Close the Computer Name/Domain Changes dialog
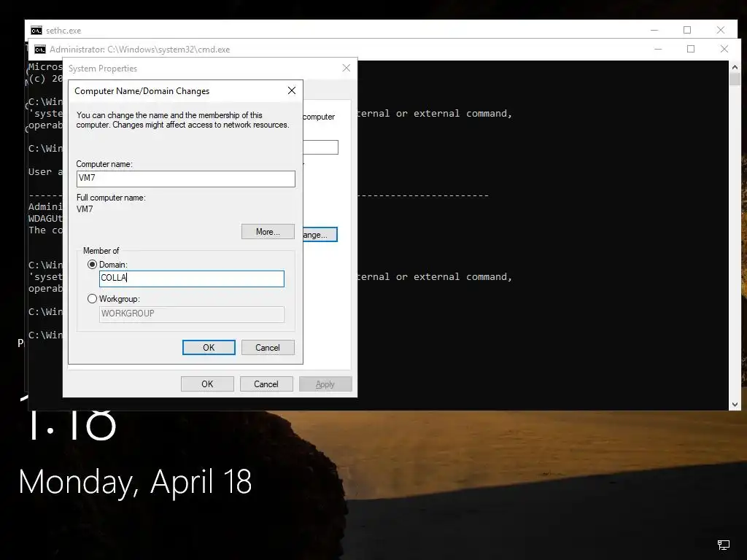The height and width of the screenshot is (560, 747). (292, 90)
